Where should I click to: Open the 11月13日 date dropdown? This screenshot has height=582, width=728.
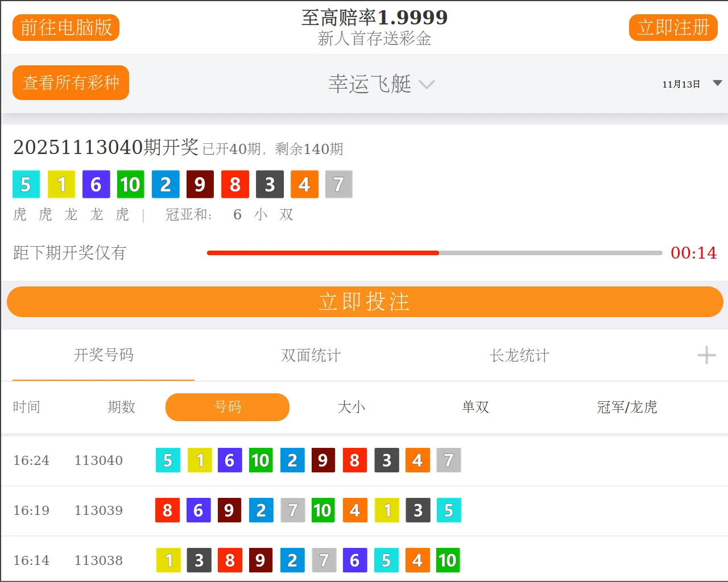coord(691,84)
